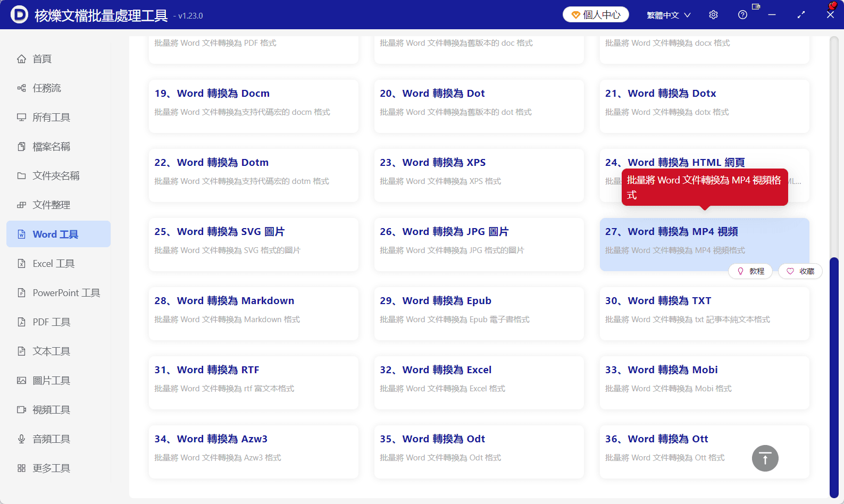Open the Word 轉換為 Docm tool card
Image resolution: width=844 pixels, height=504 pixels.
[x=254, y=106]
